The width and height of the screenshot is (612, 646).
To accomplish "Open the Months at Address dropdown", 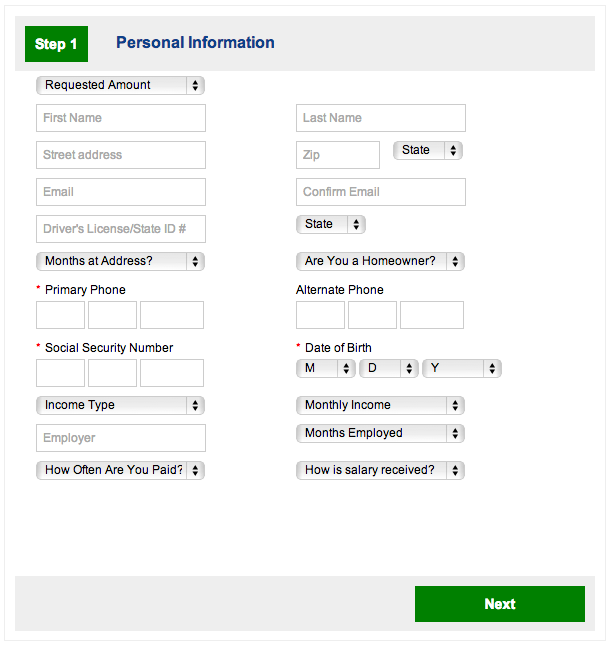I will (120, 262).
